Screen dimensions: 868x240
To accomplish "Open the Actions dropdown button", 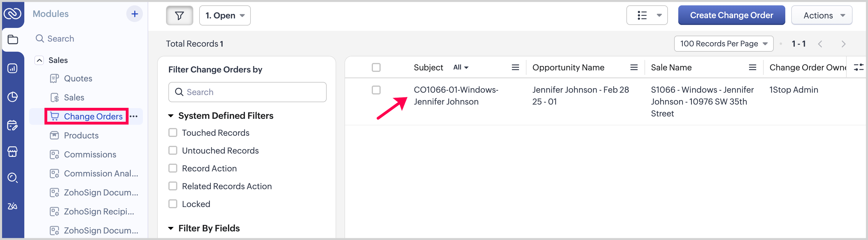I will pyautogui.click(x=821, y=15).
